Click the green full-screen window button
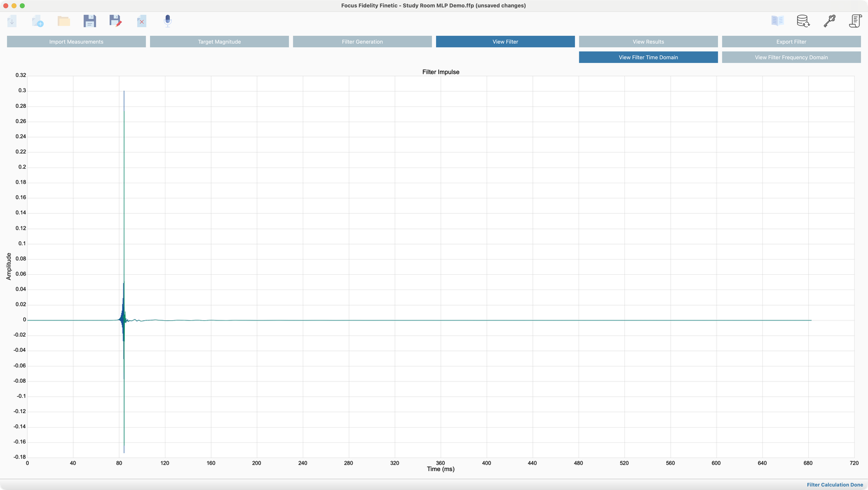 22,5
